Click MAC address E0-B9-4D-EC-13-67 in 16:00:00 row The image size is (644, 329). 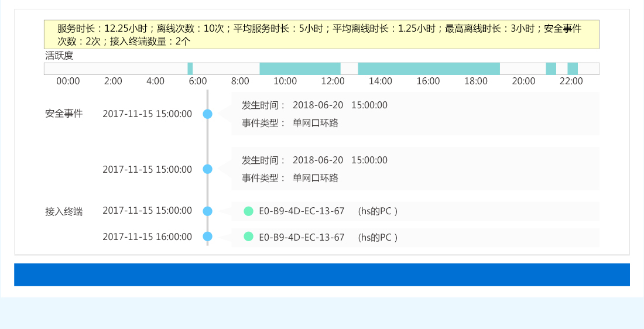tap(302, 237)
